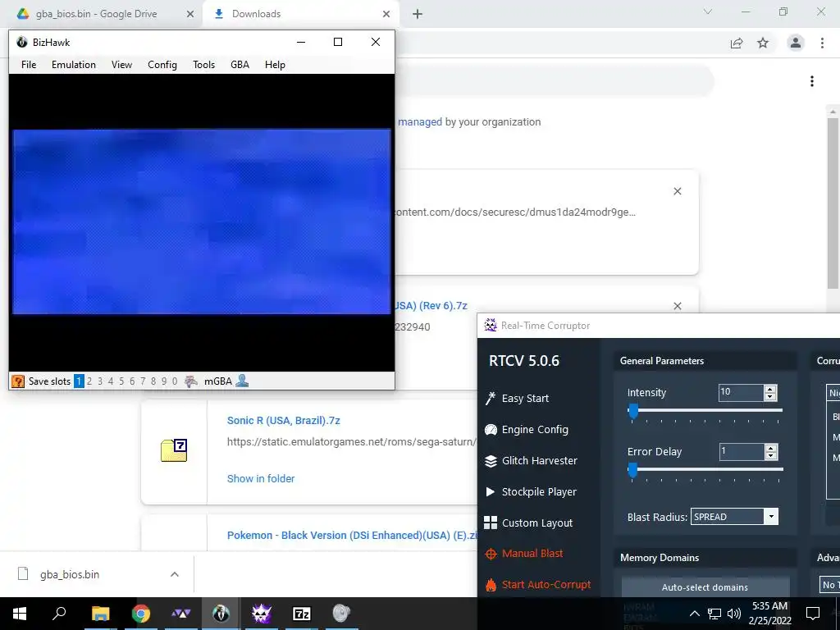This screenshot has width=840, height=630.
Task: Select the Downloads browser tab
Action: [x=300, y=14]
